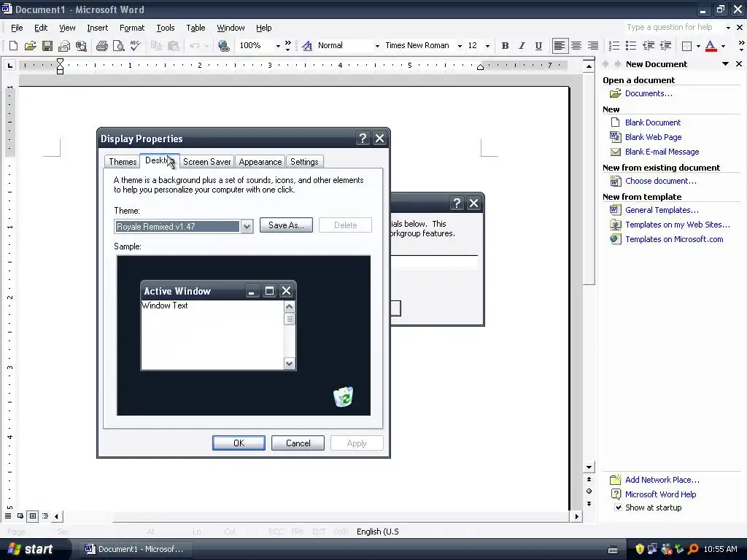Decrease paragraph indent
The width and height of the screenshot is (747, 560).
(649, 46)
